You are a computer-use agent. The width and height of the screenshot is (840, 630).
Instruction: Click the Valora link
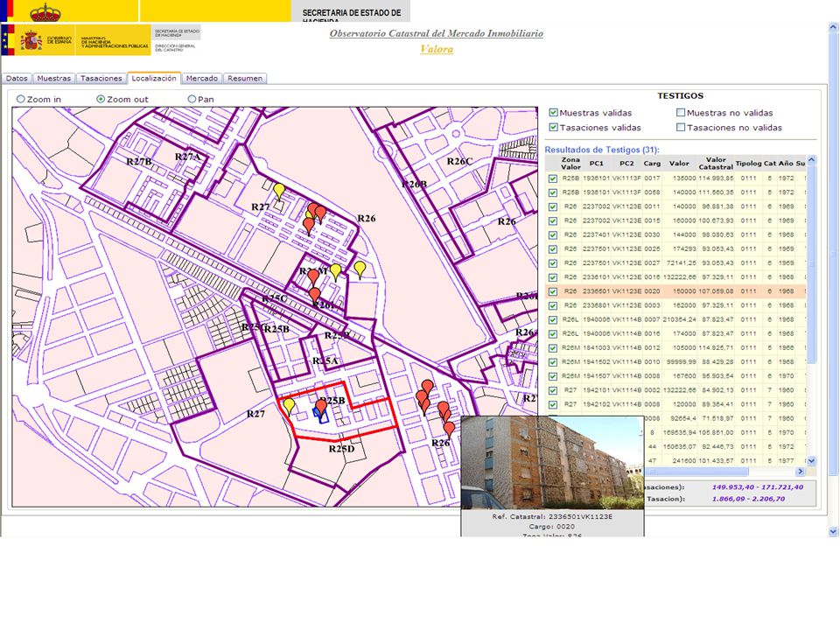(x=437, y=49)
